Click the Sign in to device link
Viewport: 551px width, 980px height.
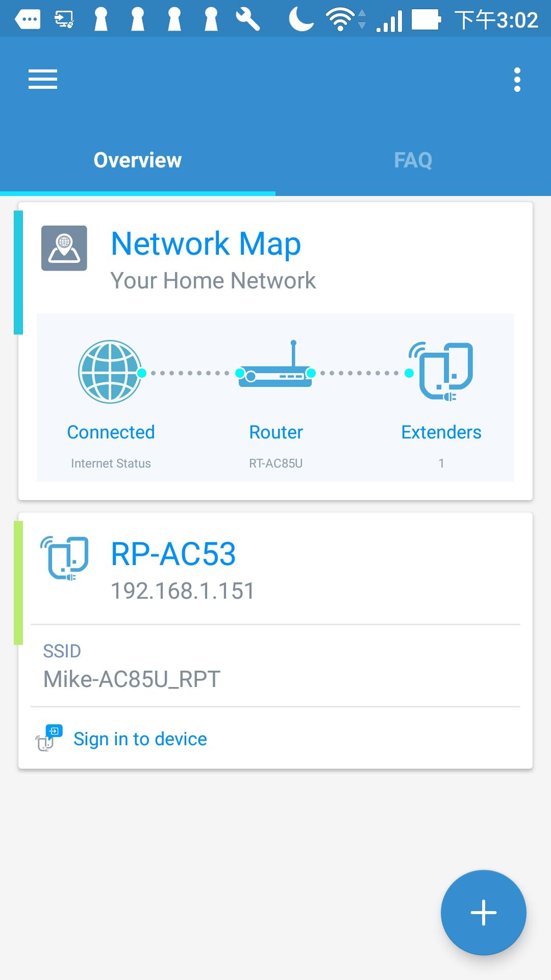(x=140, y=739)
